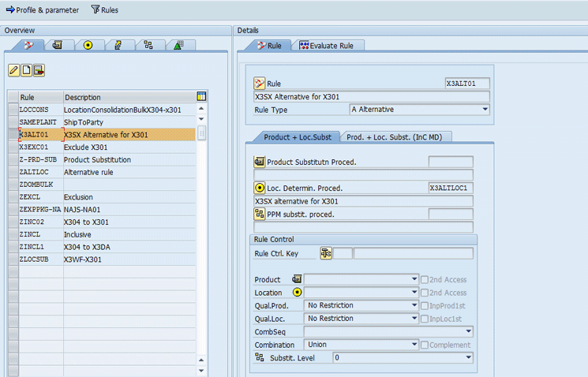Viewport: 588px width, 377px height.
Task: Click Profile & parameter in toolbar
Action: coord(43,9)
